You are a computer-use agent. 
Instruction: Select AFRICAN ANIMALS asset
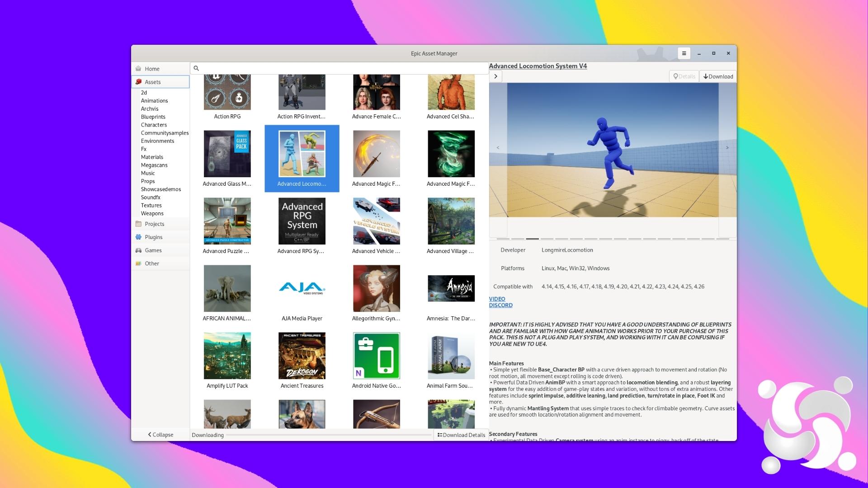click(227, 293)
